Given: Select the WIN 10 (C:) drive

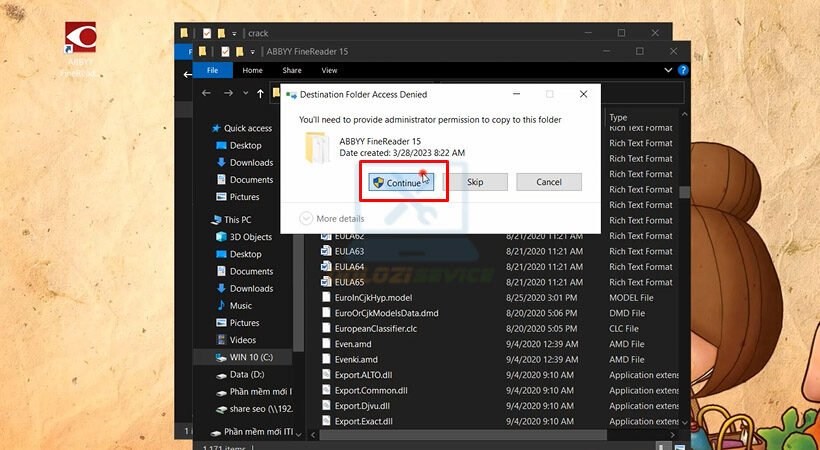Looking at the screenshot, I should (x=252, y=357).
